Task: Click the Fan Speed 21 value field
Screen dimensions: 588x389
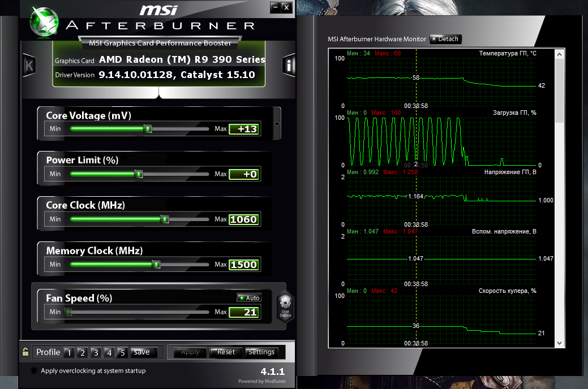Action: tap(244, 312)
